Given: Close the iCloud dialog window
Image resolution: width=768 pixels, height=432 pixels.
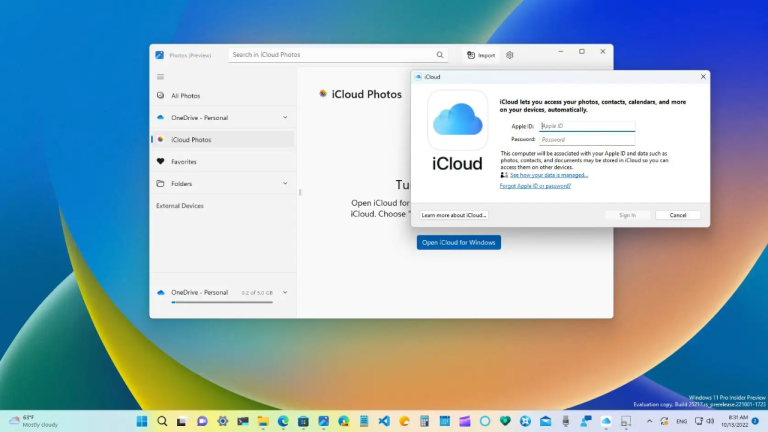Looking at the screenshot, I should click(703, 76).
